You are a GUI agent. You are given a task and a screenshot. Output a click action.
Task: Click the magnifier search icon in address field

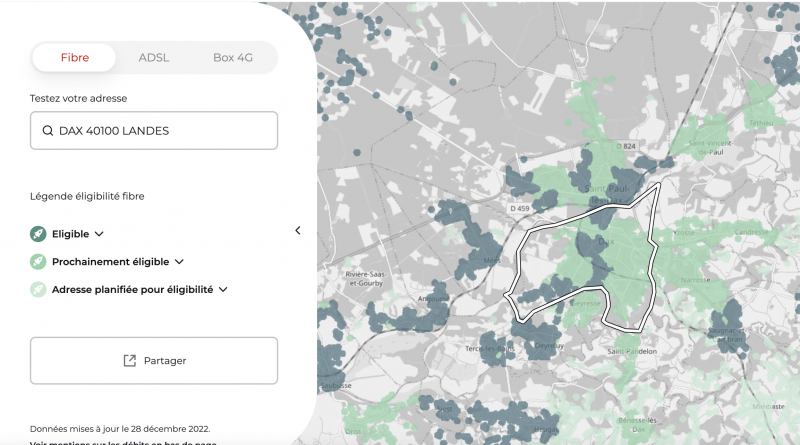47,131
